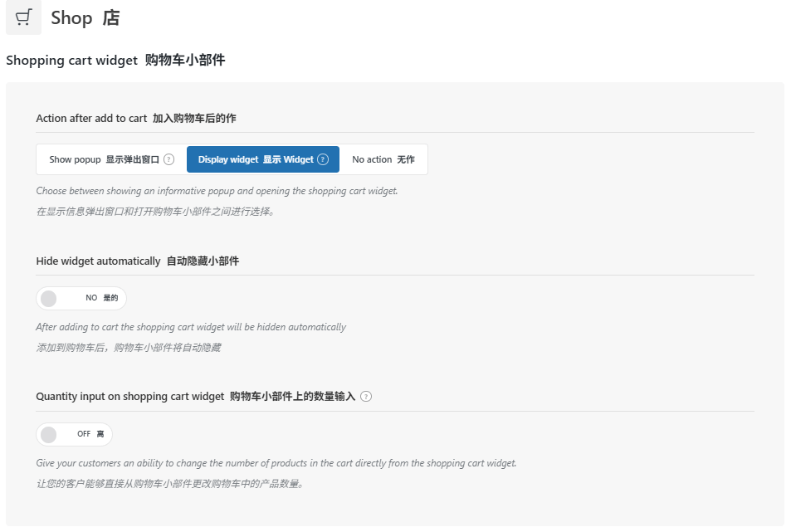
Task: Select the No action option
Action: 383,159
